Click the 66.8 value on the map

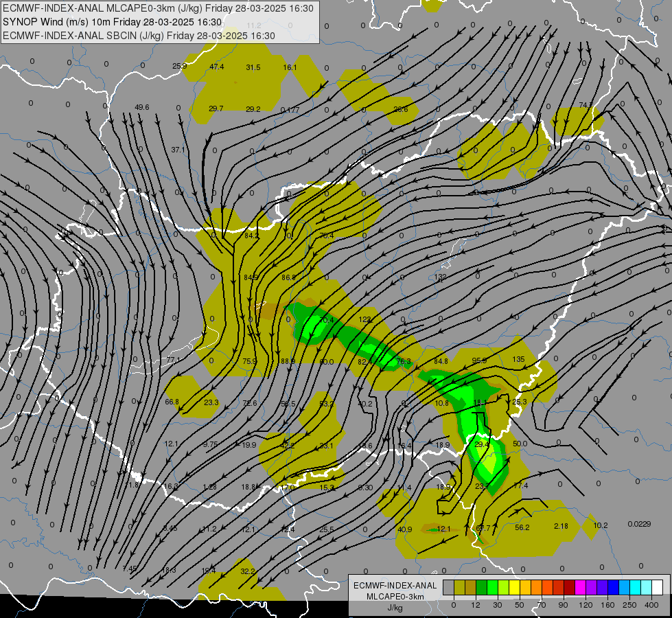tap(172, 402)
